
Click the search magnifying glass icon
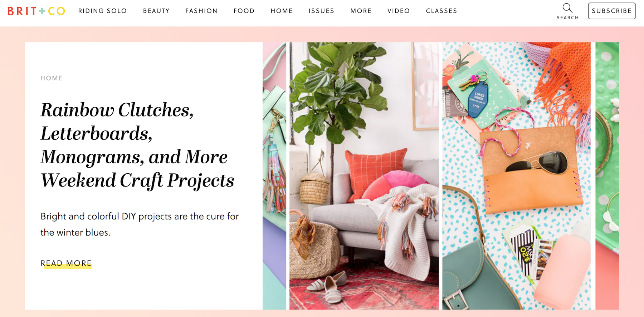[567, 8]
